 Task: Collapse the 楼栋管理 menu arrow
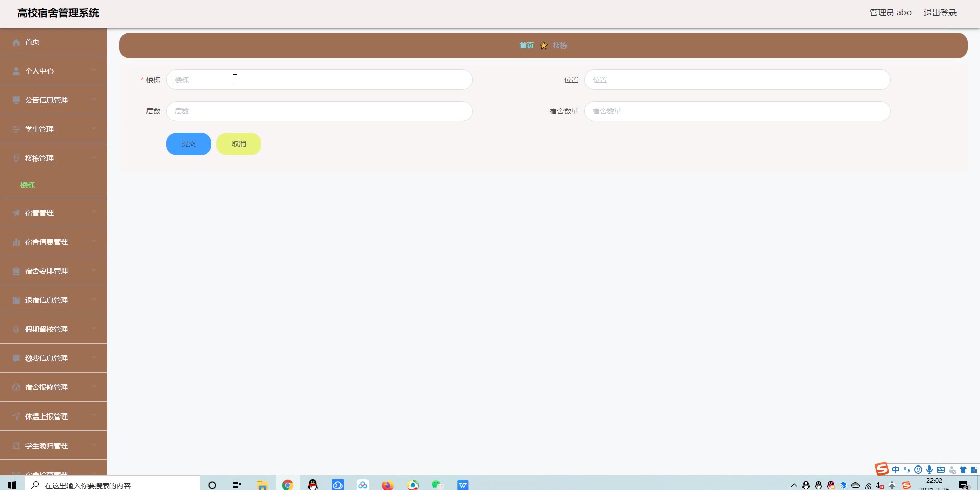[94, 158]
